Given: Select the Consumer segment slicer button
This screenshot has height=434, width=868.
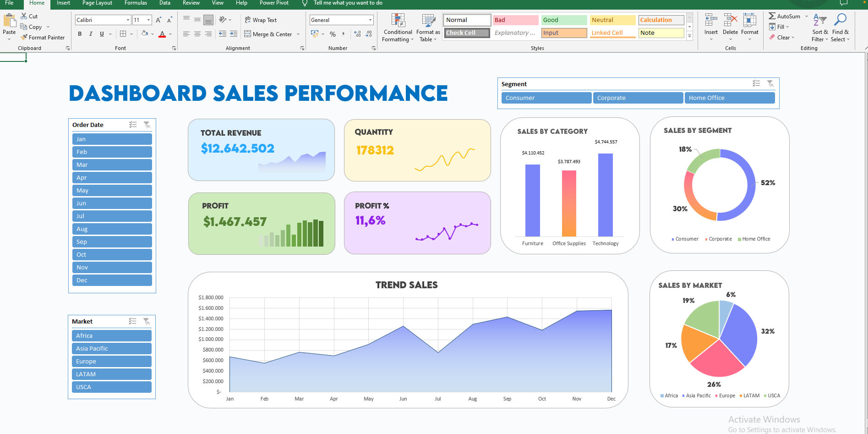Looking at the screenshot, I should pyautogui.click(x=546, y=98).
